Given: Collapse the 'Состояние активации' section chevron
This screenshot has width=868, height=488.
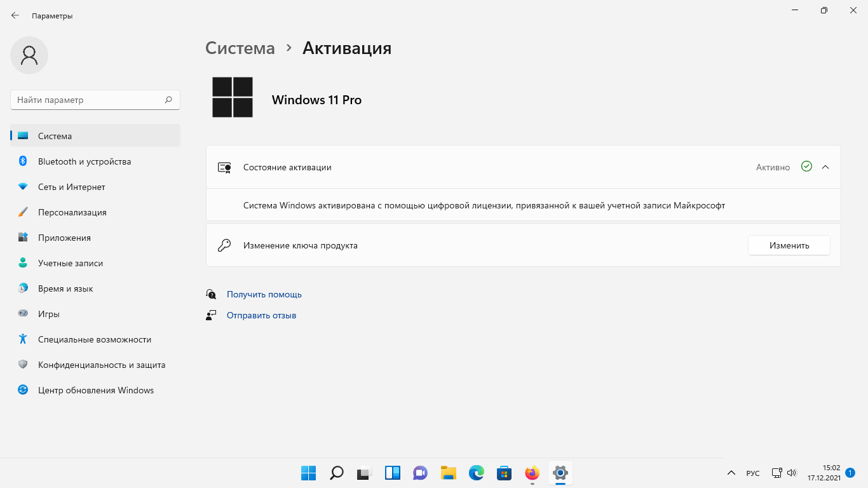Looking at the screenshot, I should pyautogui.click(x=825, y=167).
